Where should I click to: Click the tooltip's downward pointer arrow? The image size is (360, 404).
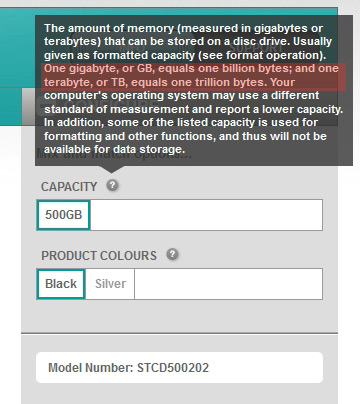point(112,169)
